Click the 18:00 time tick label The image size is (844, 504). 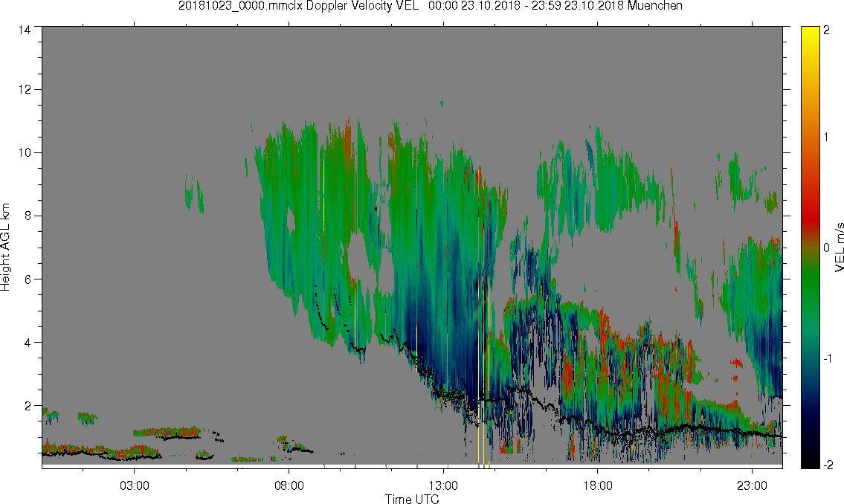pos(597,485)
